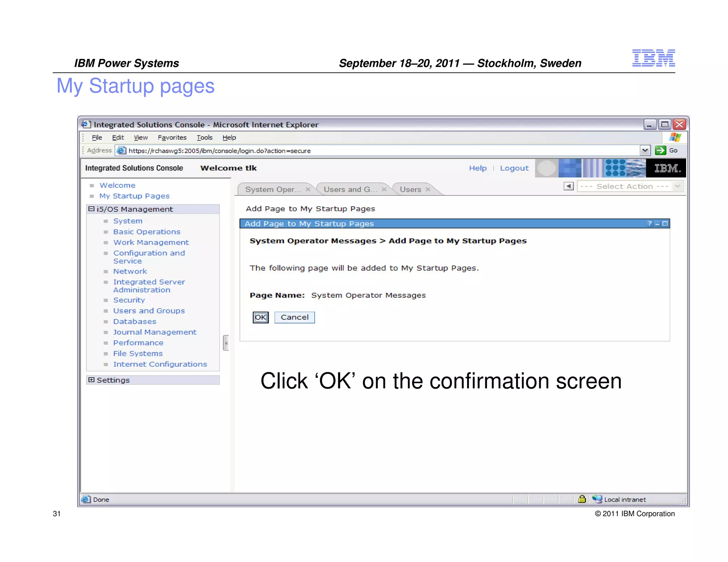
Task: Close the Internet Explorer window
Action: pos(679,124)
